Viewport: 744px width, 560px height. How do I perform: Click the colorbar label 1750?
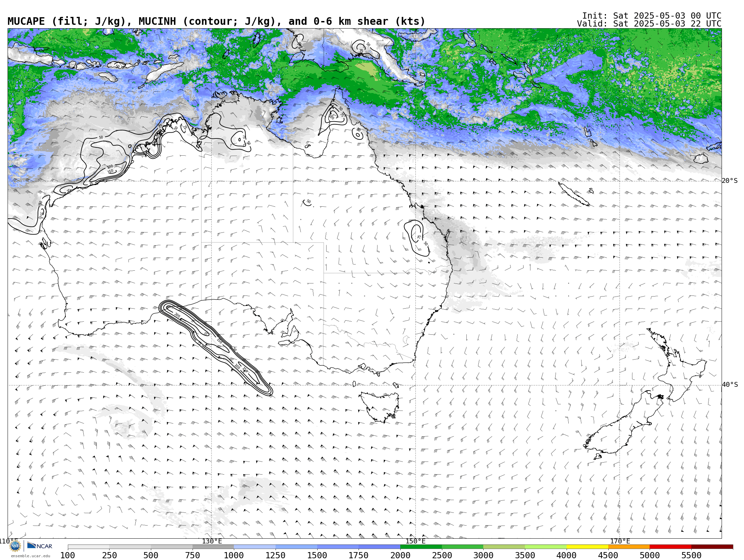point(359,555)
